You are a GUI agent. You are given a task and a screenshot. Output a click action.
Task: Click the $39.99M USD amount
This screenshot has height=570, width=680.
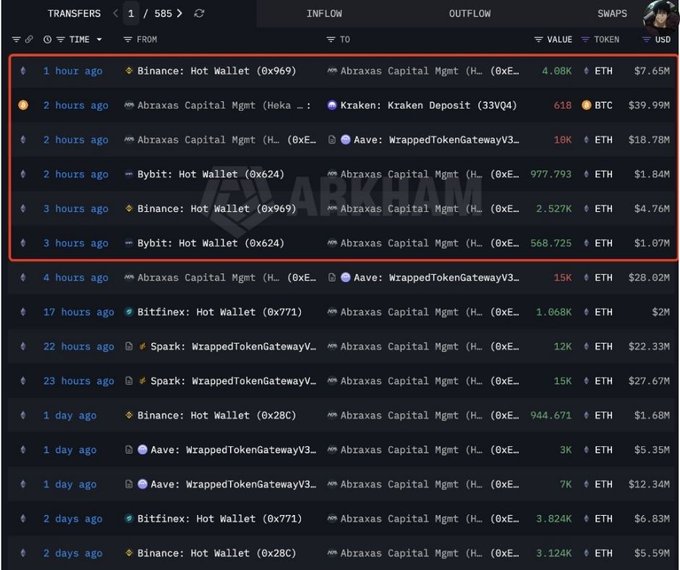pos(649,105)
